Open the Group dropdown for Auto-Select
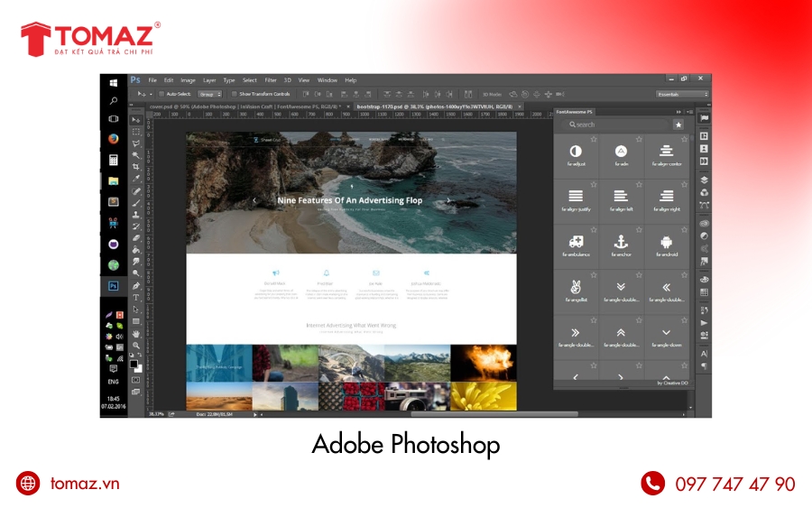This screenshot has width=812, height=508. pyautogui.click(x=210, y=94)
